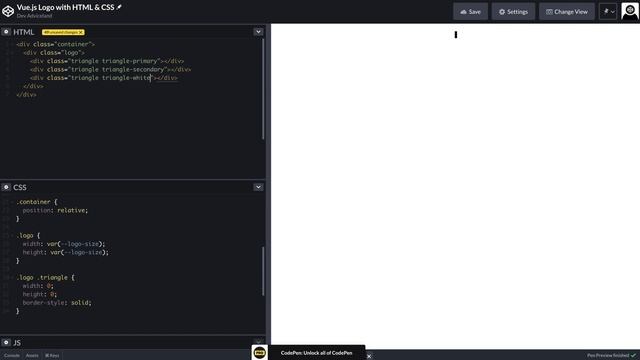Click 'triangle-primary' HTML code line
Viewport: 640px width, 360px height.
(107, 61)
